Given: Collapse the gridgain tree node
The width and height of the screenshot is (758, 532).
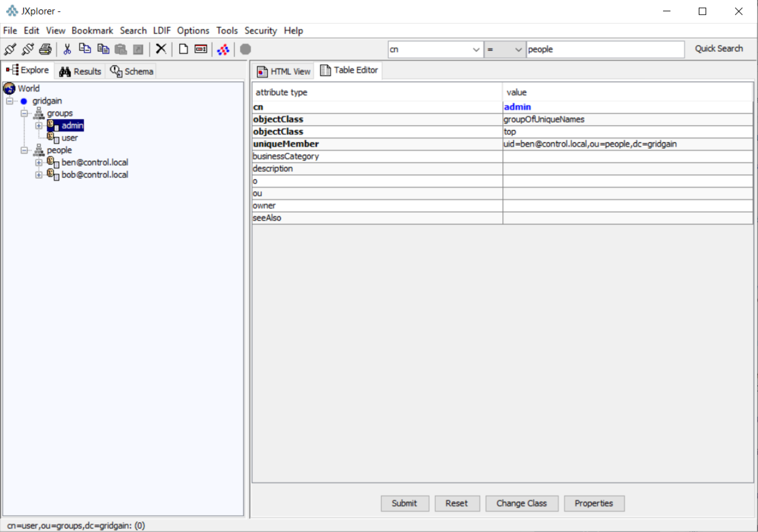Looking at the screenshot, I should pos(9,101).
